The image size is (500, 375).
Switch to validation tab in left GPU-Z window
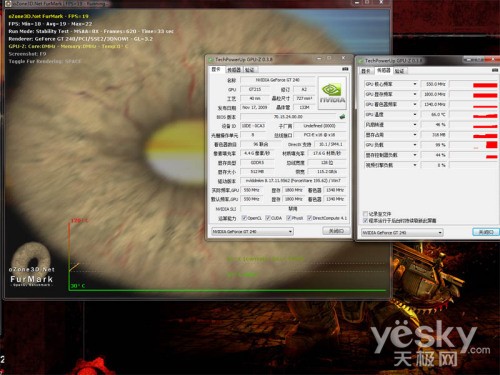pyautogui.click(x=250, y=70)
